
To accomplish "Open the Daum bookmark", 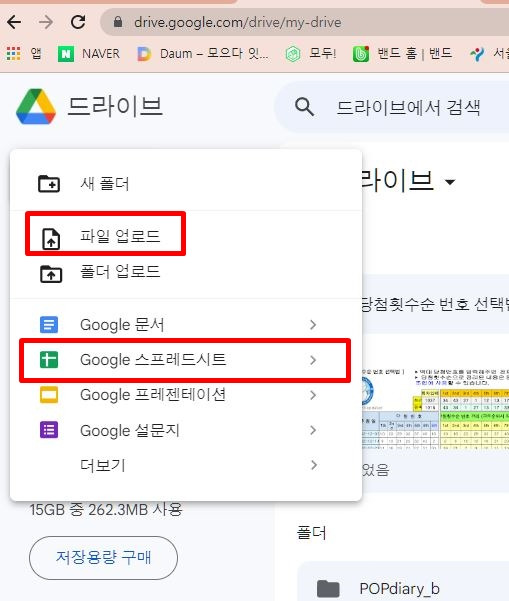I will (x=203, y=53).
